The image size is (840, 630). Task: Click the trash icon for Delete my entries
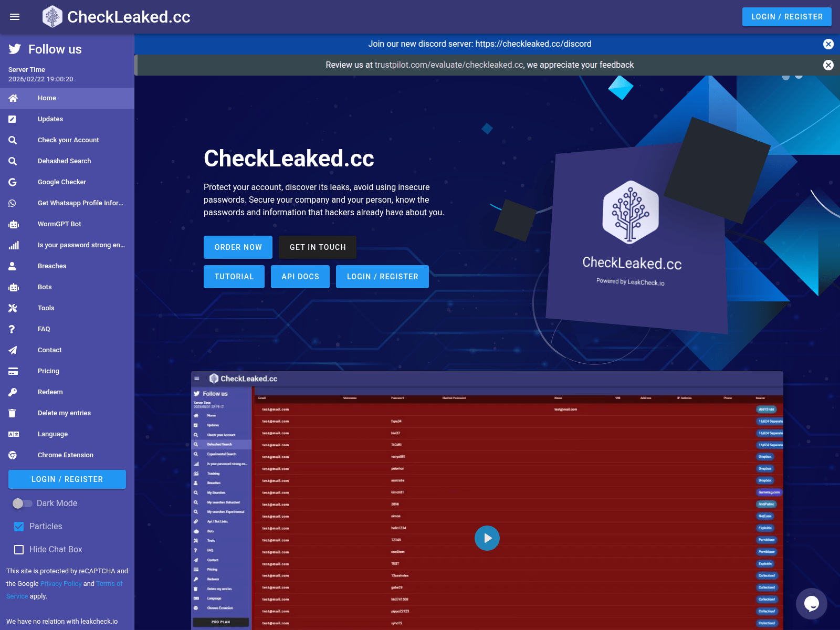tap(12, 413)
